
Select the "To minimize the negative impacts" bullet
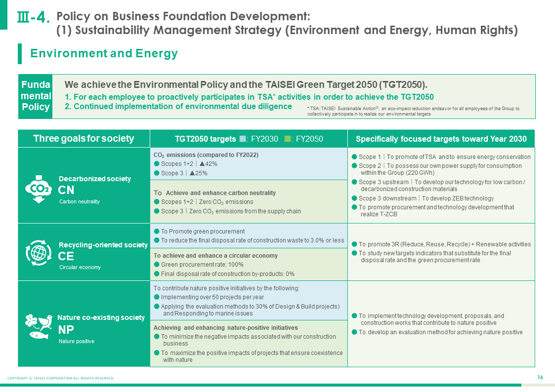click(245, 340)
